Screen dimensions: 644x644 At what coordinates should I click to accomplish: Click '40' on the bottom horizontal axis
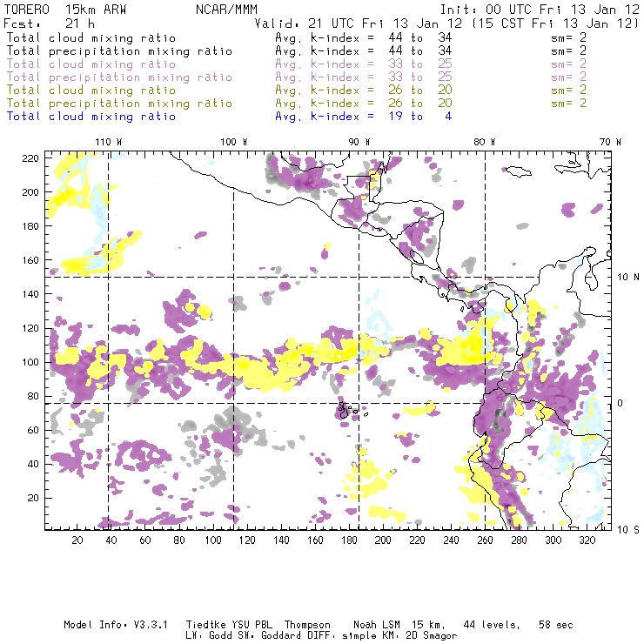111,540
